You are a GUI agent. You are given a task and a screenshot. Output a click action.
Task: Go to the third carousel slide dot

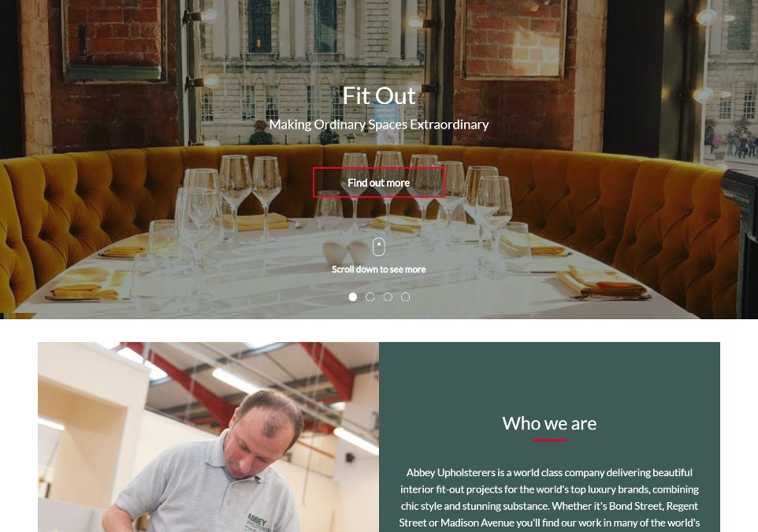coord(388,297)
